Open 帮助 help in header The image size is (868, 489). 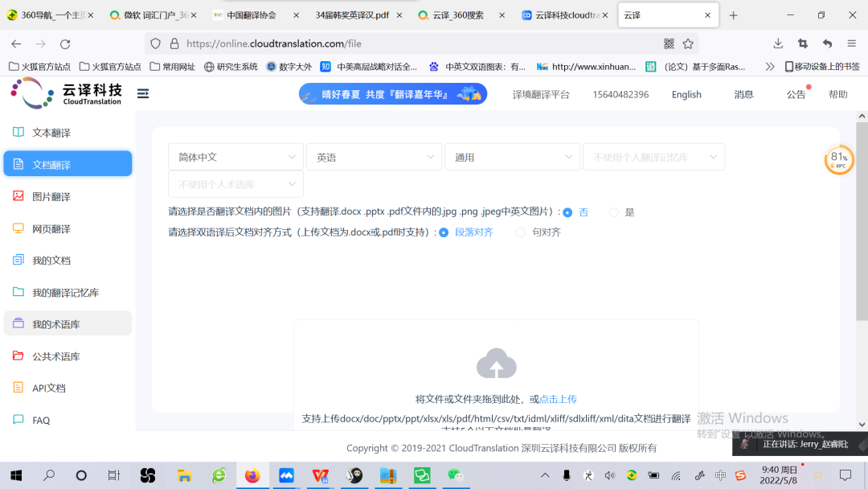coord(838,94)
